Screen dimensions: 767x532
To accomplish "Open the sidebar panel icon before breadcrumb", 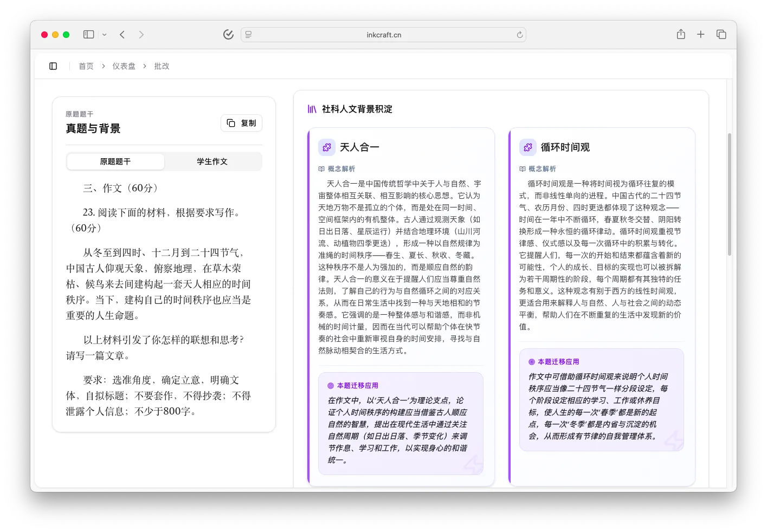I will tap(53, 66).
